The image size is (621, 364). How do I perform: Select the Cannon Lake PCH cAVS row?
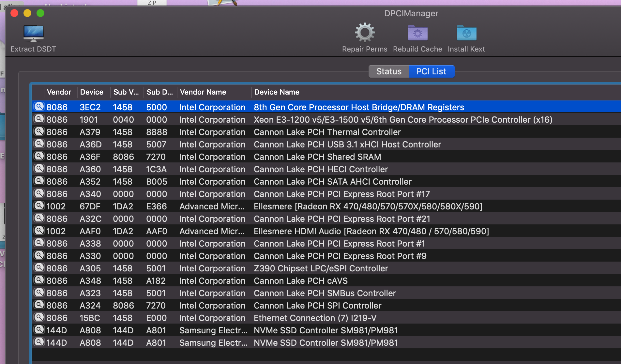click(x=326, y=281)
